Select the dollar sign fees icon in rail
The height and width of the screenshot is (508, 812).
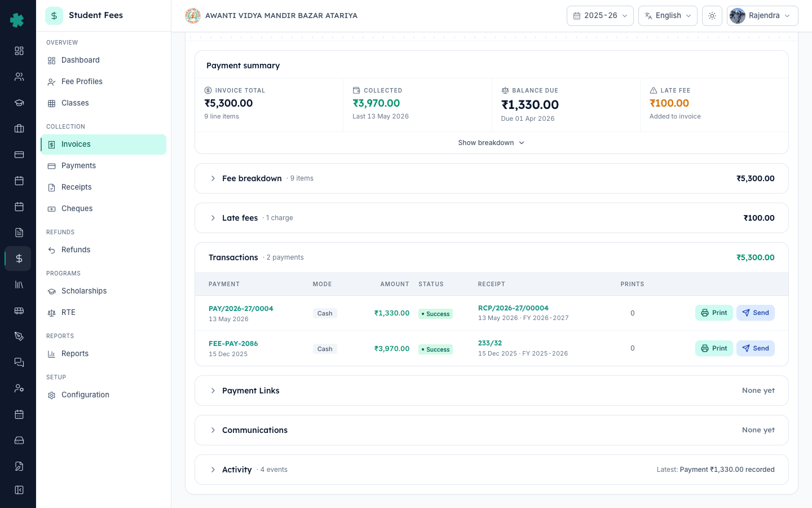pos(19,259)
